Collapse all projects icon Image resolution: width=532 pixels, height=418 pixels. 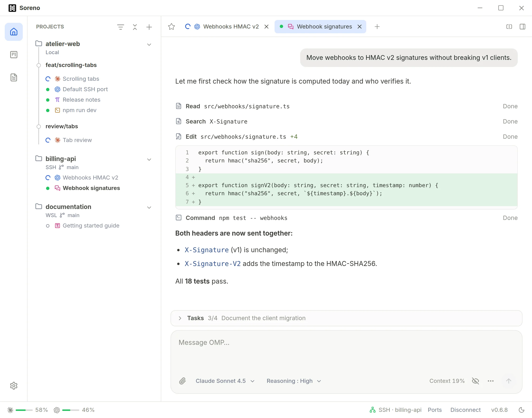pyautogui.click(x=135, y=27)
